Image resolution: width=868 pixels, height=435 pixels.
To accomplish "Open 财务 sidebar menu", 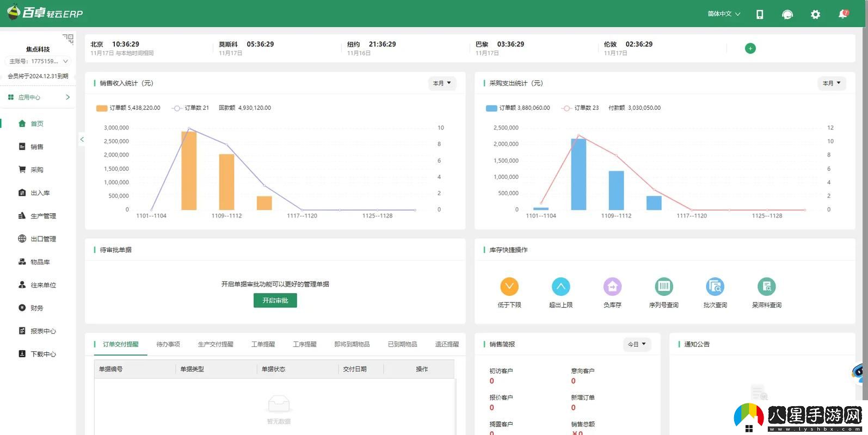I will [x=38, y=308].
